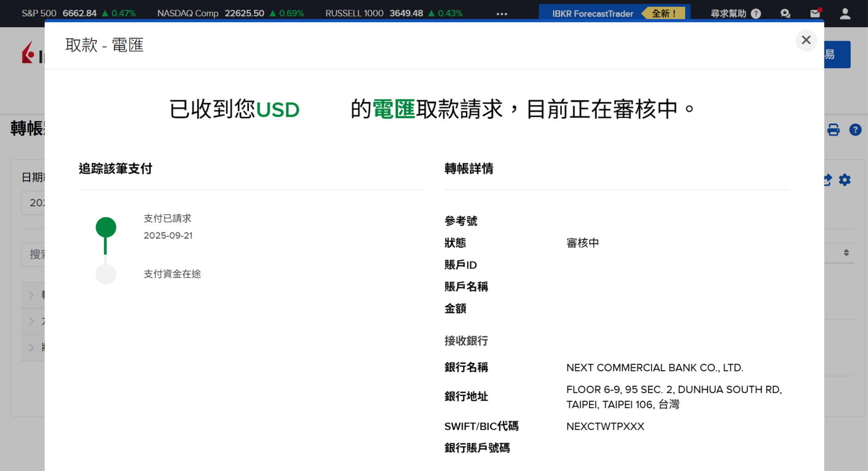
Task: Select the NASDAQ Comp ticker
Action: coord(230,13)
